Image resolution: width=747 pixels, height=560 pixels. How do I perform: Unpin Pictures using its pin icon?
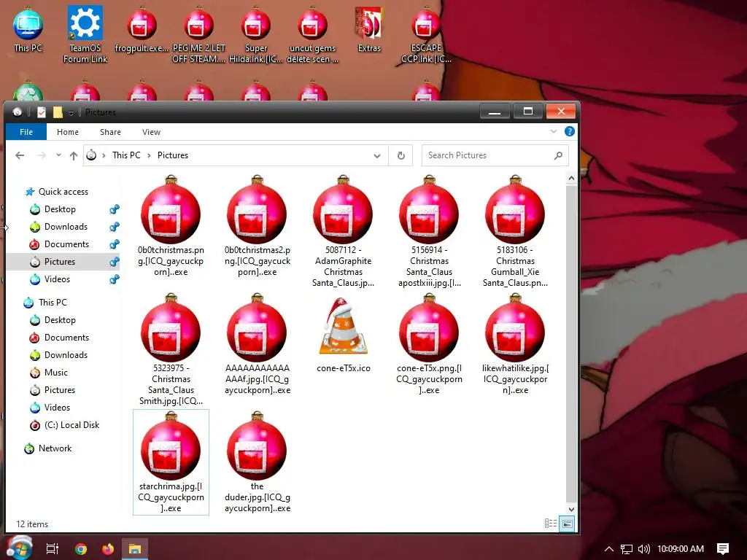click(x=115, y=262)
